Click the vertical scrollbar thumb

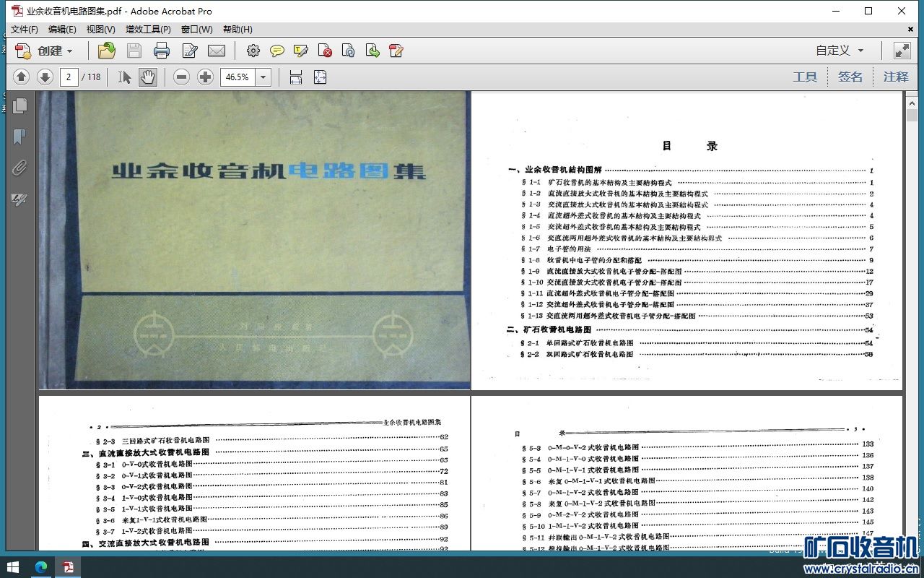click(911, 115)
